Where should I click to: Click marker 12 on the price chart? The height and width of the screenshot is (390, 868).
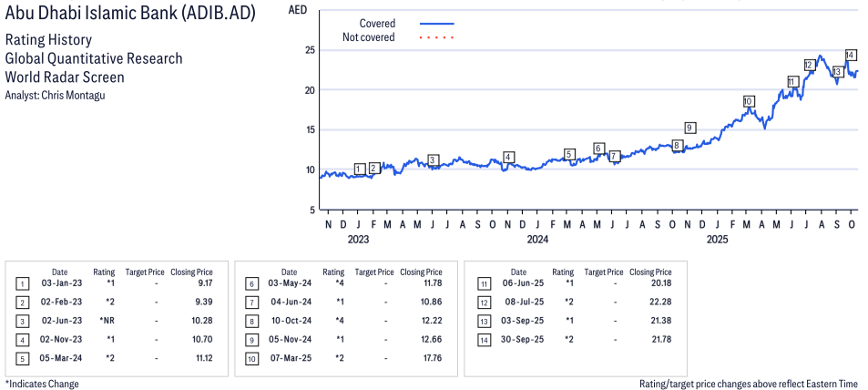(x=809, y=65)
